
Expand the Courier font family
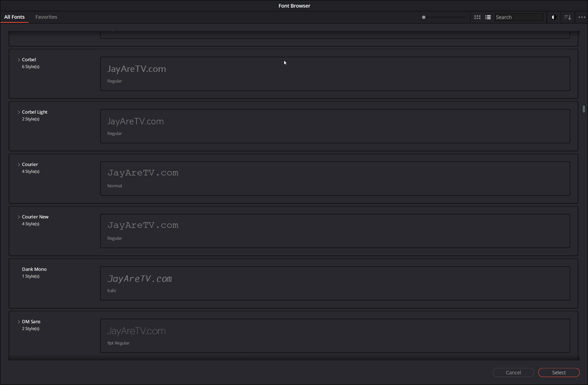tap(19, 164)
